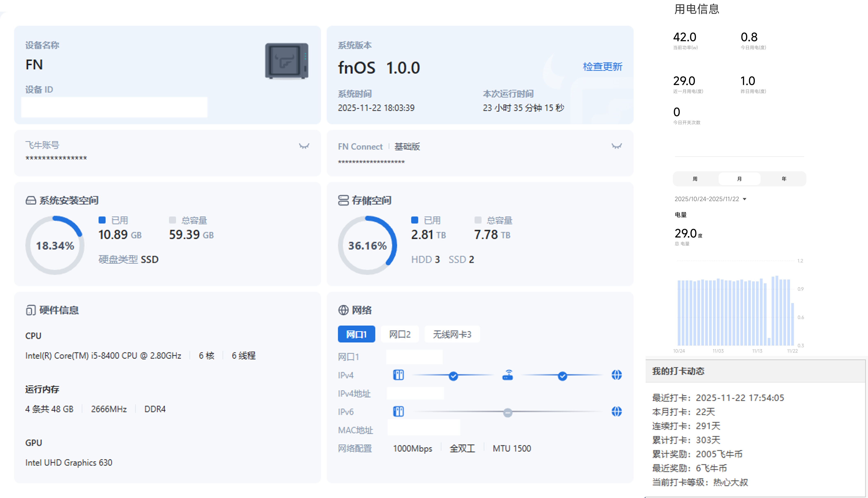Image resolution: width=868 pixels, height=498 pixels.
Task: Click the IPv6 NAS device icon
Action: pos(398,411)
